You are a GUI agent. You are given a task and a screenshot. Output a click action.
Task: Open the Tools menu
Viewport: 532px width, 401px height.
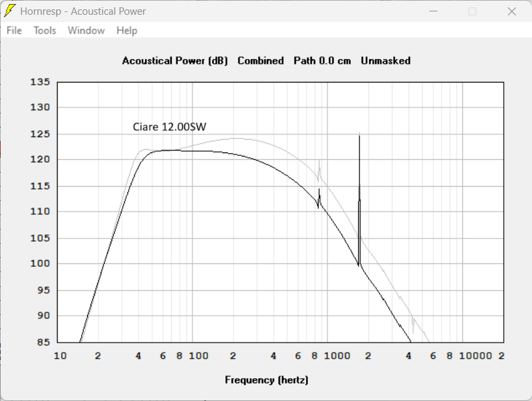pos(44,31)
